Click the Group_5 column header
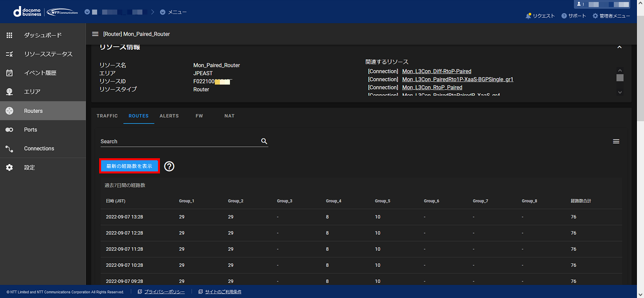The height and width of the screenshot is (298, 644). pyautogui.click(x=382, y=201)
